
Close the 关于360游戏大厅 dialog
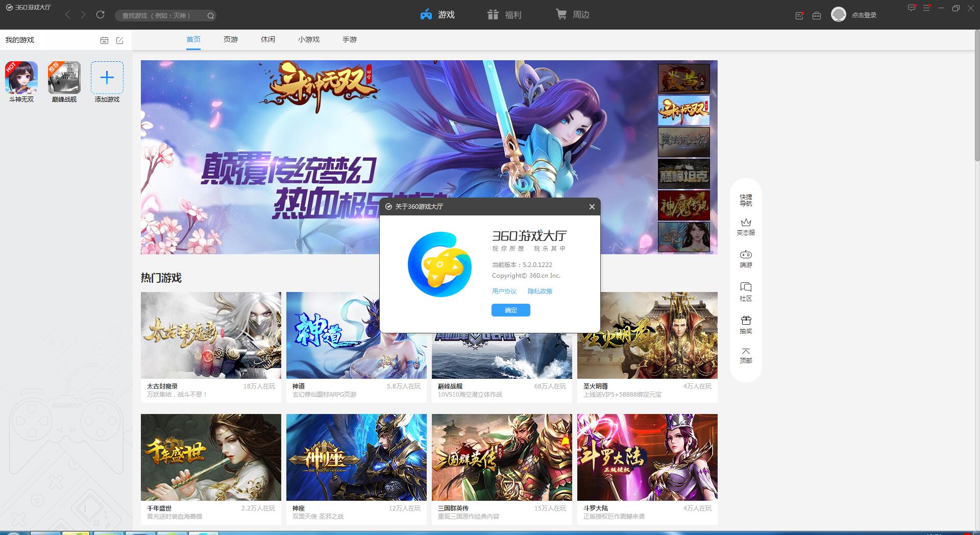tap(592, 207)
